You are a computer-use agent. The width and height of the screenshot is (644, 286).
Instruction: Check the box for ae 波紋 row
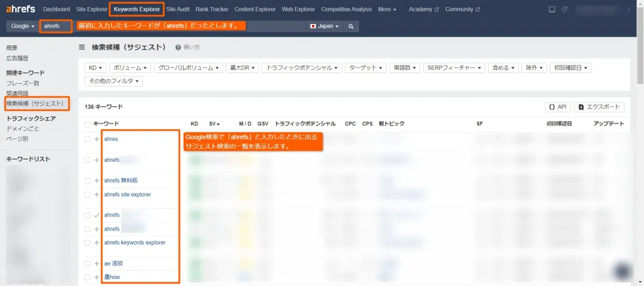tap(87, 263)
